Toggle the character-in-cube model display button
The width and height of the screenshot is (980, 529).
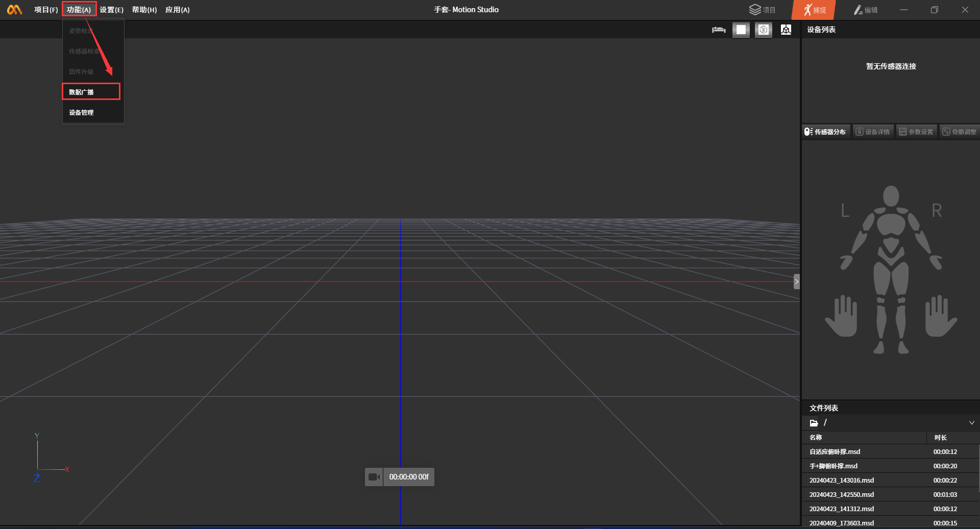764,30
